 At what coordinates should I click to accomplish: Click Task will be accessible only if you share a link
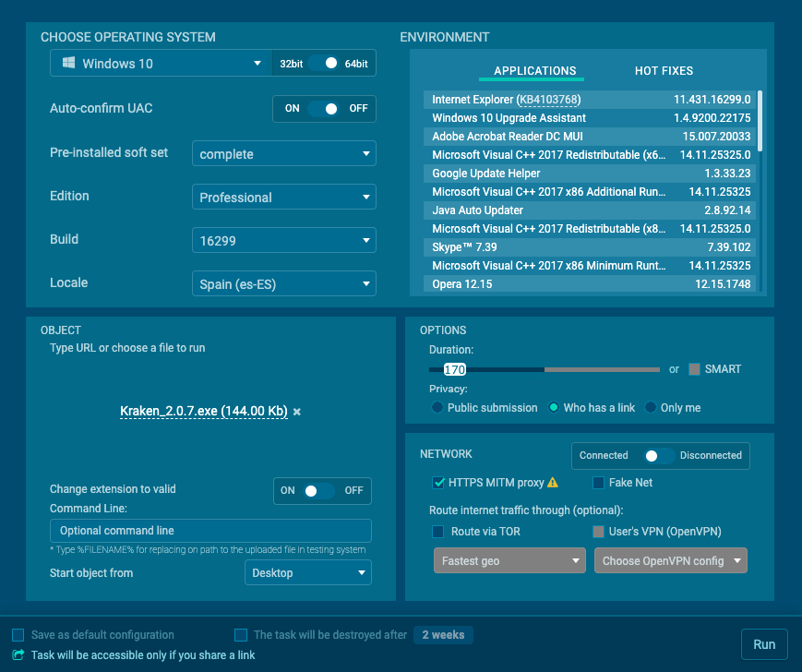click(143, 655)
